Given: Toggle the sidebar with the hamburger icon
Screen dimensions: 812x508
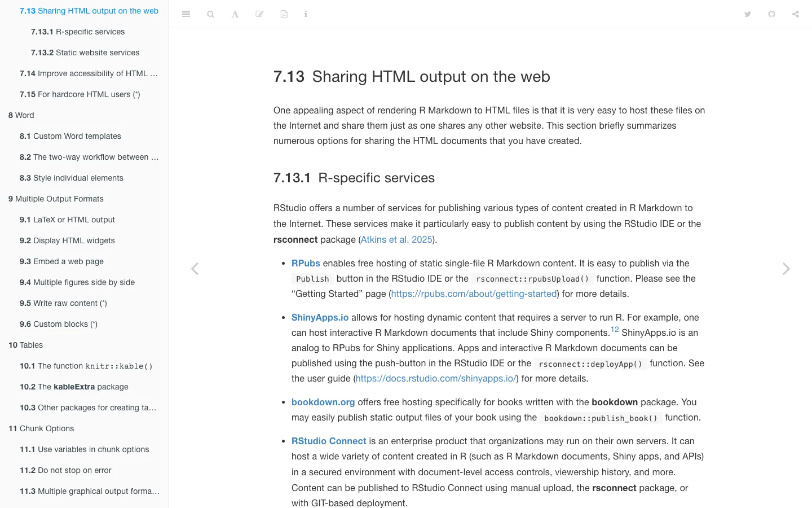Looking at the screenshot, I should [186, 14].
